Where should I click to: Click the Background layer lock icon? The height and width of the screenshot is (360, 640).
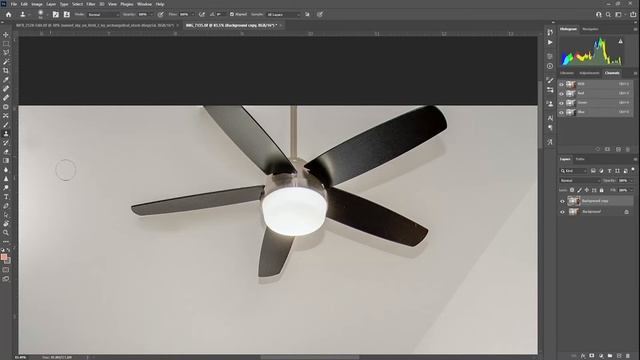627,212
